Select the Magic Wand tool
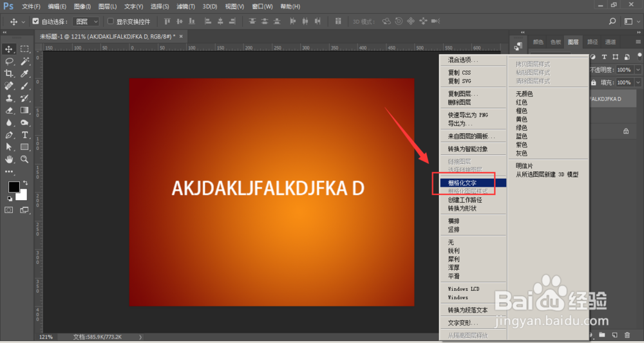This screenshot has width=644, height=343. click(24, 62)
